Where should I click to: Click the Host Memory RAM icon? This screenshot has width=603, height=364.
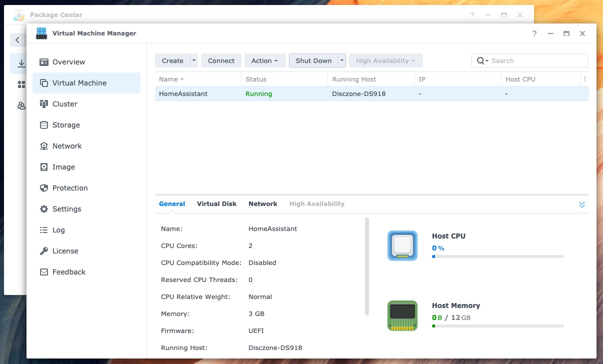point(402,315)
